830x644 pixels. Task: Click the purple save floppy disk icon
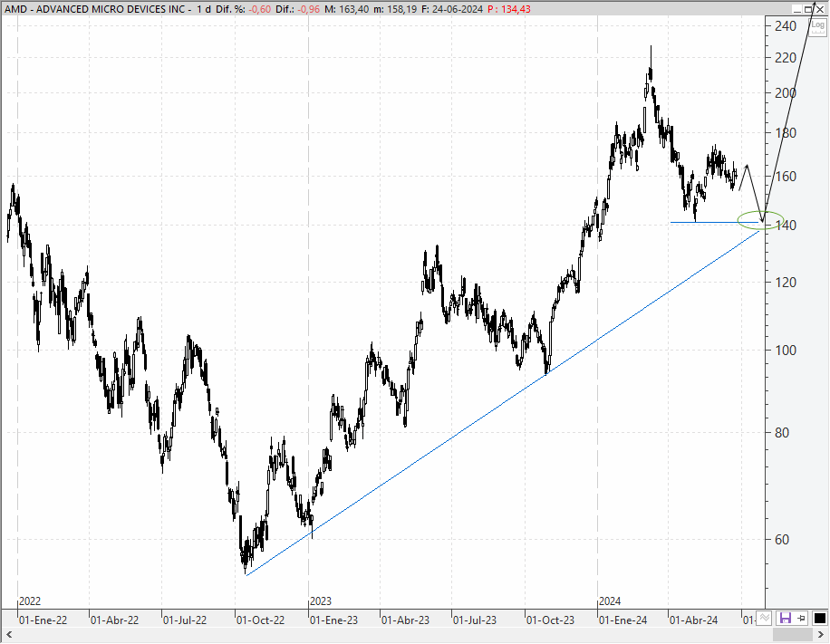[785, 618]
